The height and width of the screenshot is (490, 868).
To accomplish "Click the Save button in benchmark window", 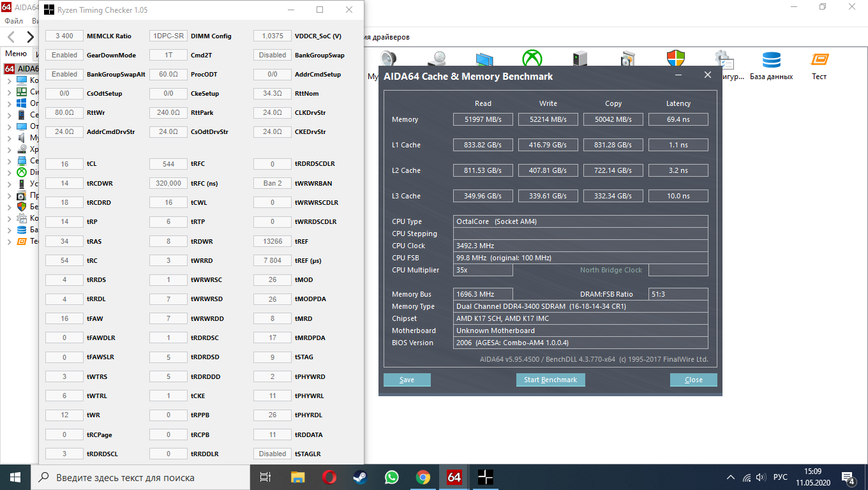I will tap(407, 380).
